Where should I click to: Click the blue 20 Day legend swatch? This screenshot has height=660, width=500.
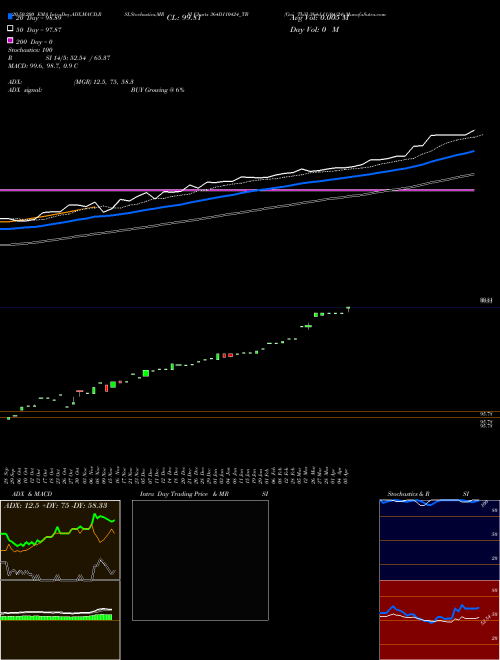click(10, 16)
